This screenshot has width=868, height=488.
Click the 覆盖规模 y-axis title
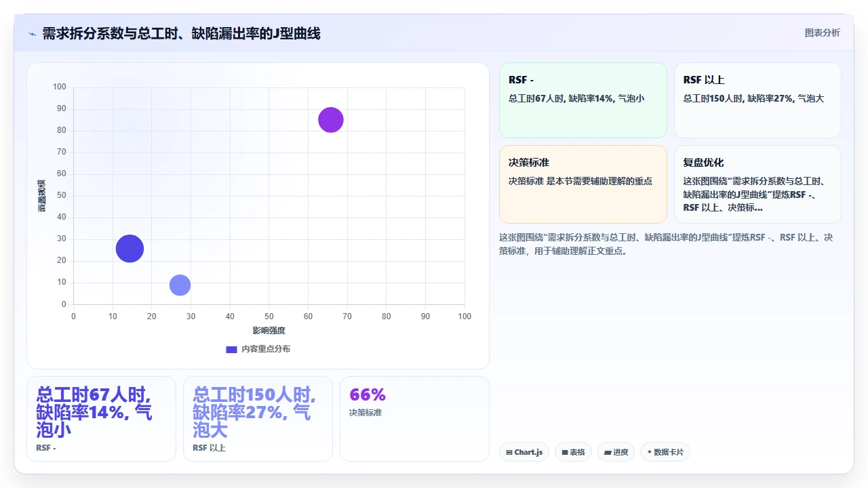pos(41,196)
